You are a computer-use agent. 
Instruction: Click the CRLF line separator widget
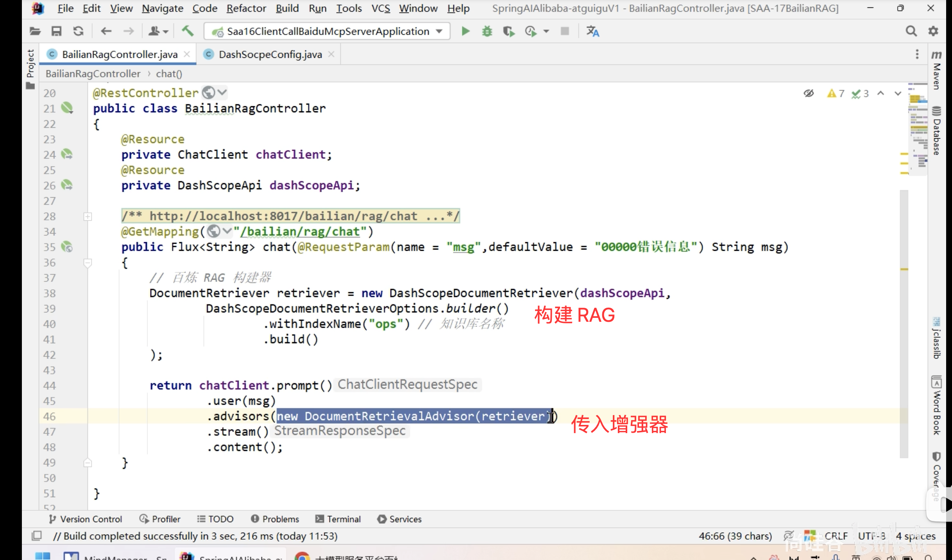click(x=836, y=536)
